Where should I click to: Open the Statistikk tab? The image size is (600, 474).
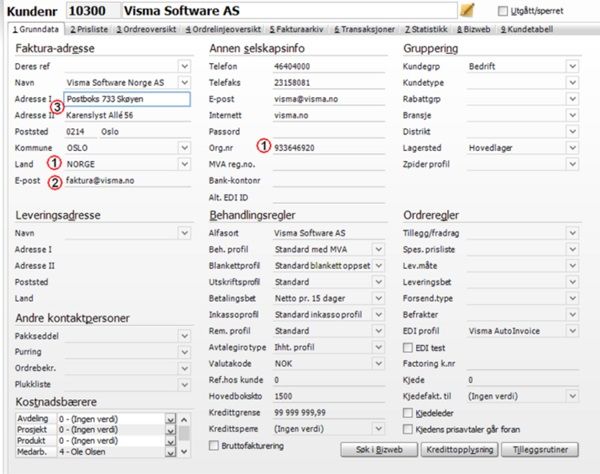[x=426, y=29]
